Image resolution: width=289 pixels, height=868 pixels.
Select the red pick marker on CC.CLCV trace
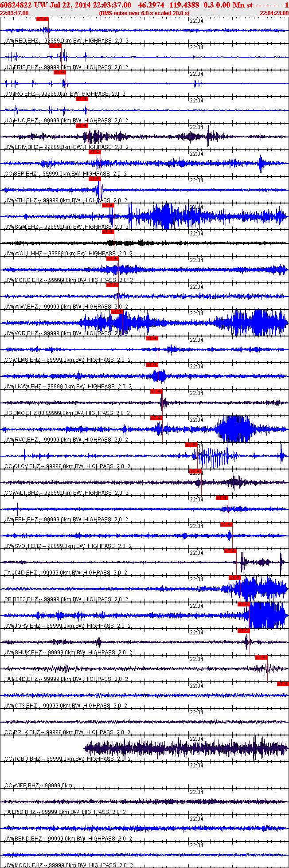191,445
